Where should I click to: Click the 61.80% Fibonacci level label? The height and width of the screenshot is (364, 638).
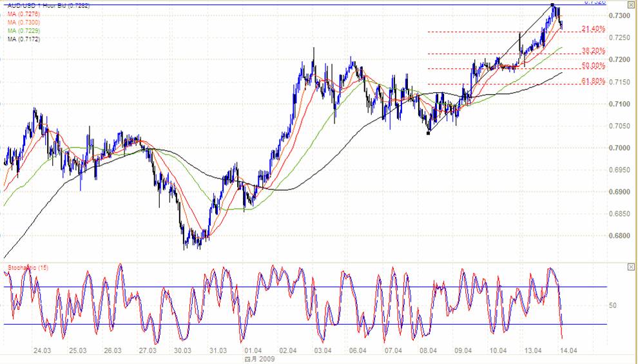tap(594, 81)
